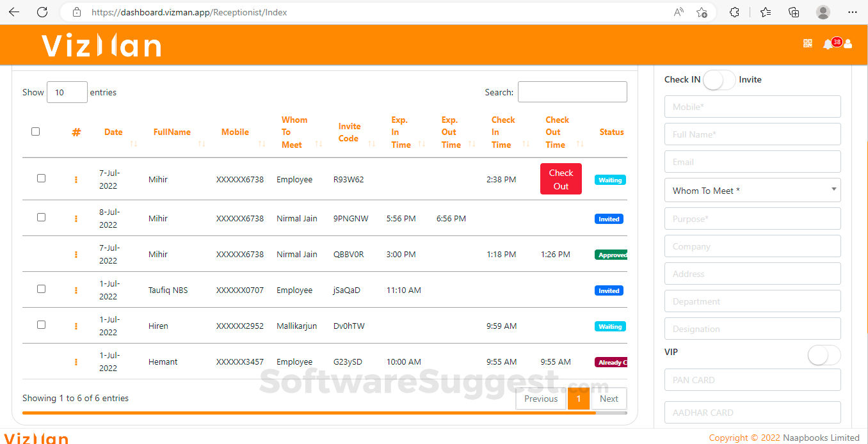Tick checkbox for Mihir row R93W62
Image resolution: width=868 pixels, height=444 pixels.
41,178
